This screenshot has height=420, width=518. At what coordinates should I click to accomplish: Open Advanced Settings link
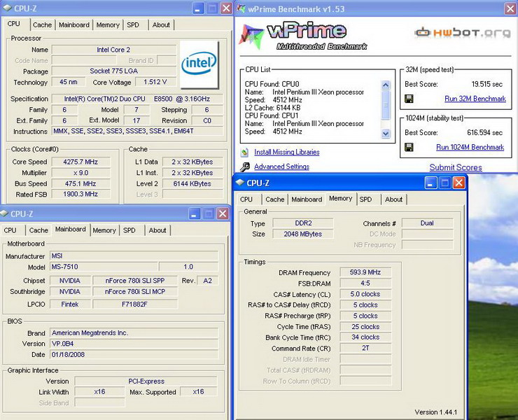coord(281,167)
